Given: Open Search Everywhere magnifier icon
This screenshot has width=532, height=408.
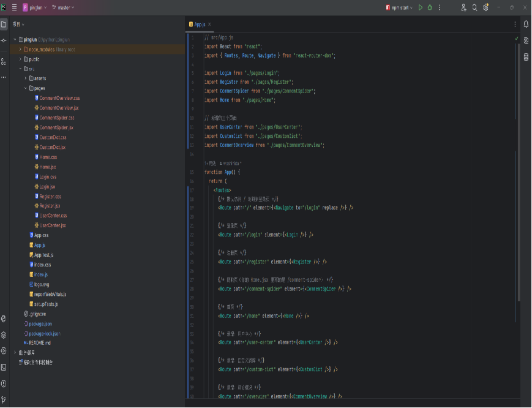Looking at the screenshot, I should coord(474,7).
